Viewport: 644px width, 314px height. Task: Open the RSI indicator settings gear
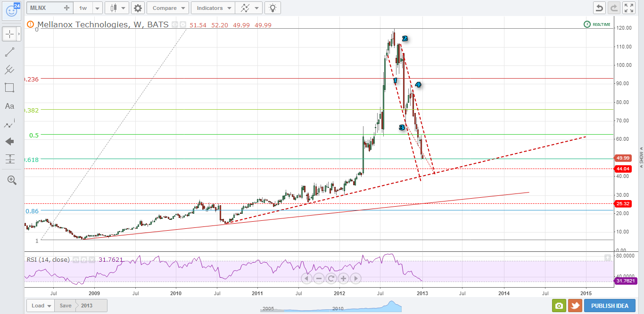[x=83, y=259]
